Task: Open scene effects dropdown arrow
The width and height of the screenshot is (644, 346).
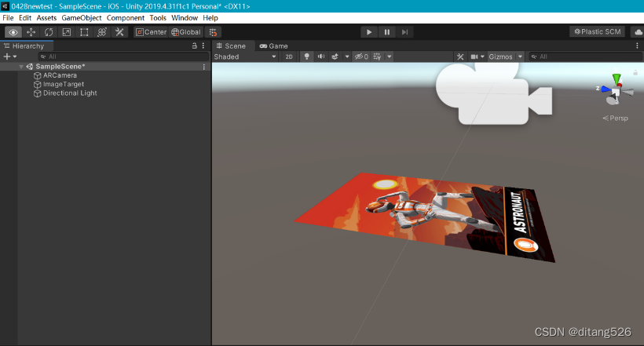Action: click(x=346, y=56)
